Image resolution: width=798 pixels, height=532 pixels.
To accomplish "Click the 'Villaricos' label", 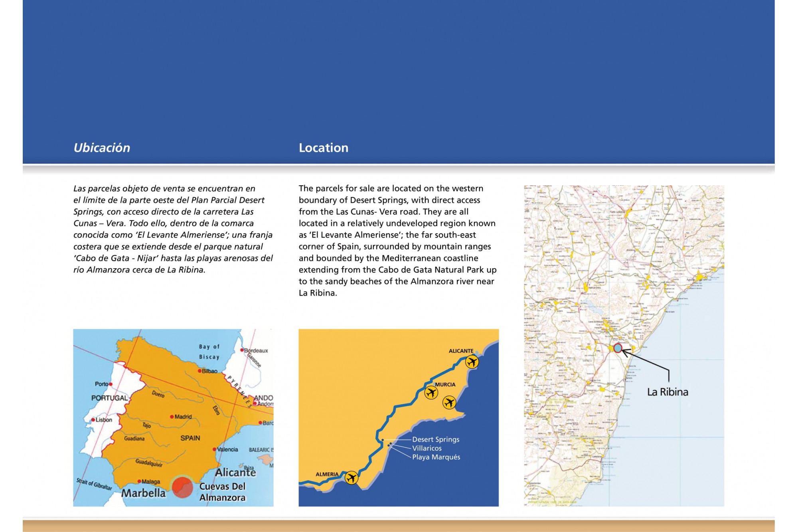I will click(x=427, y=448).
